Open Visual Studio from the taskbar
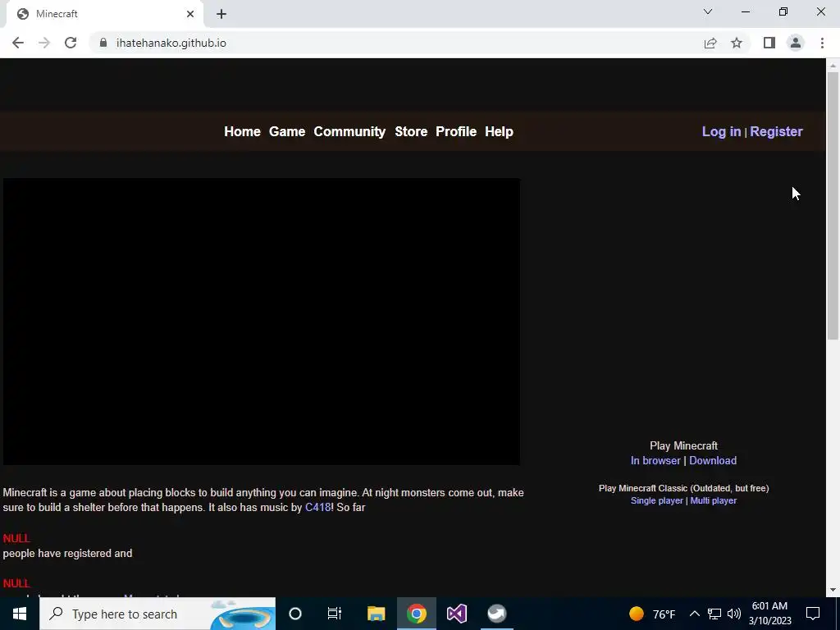840x630 pixels. coord(456,614)
